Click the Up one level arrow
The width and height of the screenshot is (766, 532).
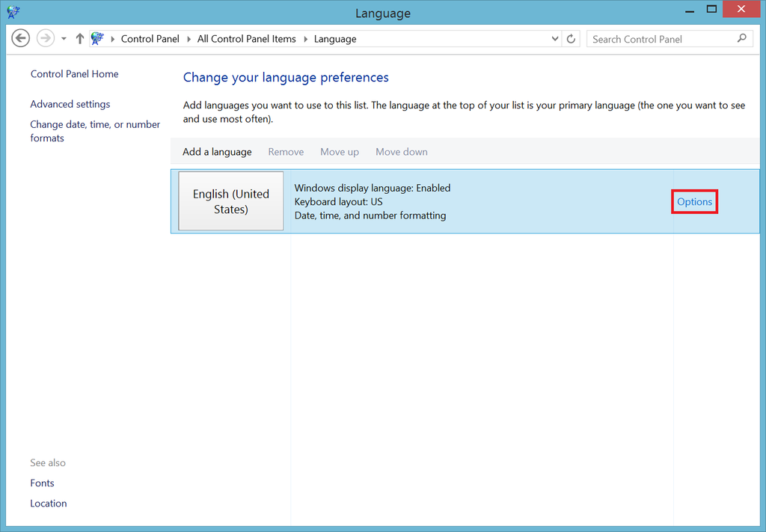click(x=79, y=37)
